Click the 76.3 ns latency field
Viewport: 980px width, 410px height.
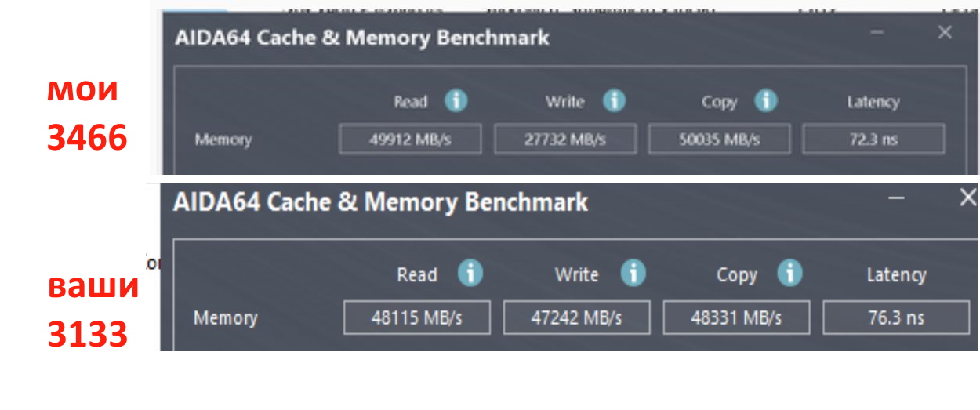(896, 317)
